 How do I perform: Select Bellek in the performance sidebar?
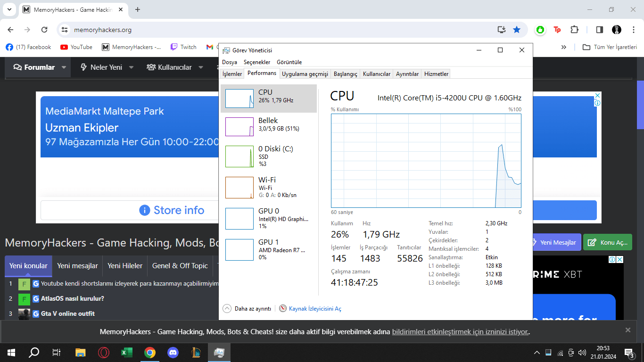[269, 127]
